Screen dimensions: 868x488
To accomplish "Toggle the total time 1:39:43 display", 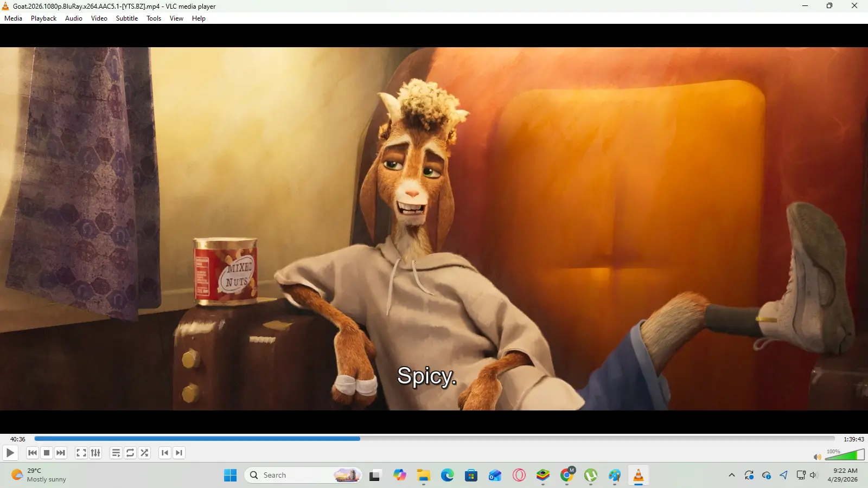I will click(x=853, y=439).
